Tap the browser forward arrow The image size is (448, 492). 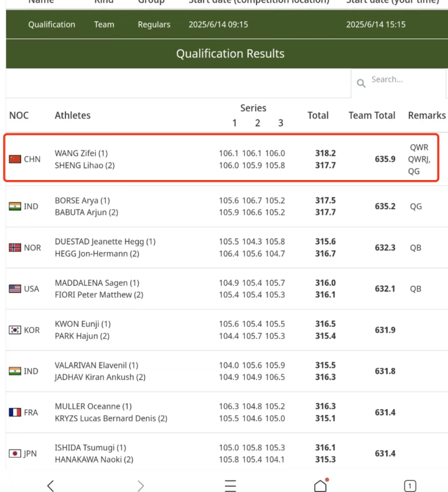(141, 486)
